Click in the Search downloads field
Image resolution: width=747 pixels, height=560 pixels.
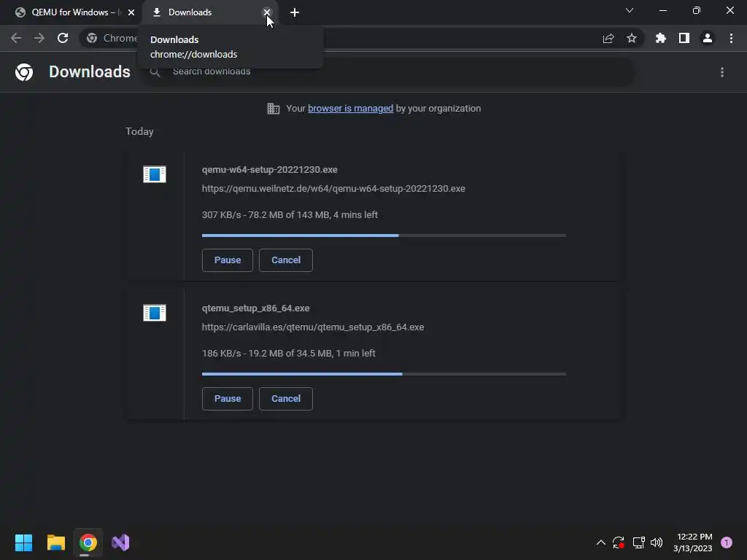click(x=389, y=72)
